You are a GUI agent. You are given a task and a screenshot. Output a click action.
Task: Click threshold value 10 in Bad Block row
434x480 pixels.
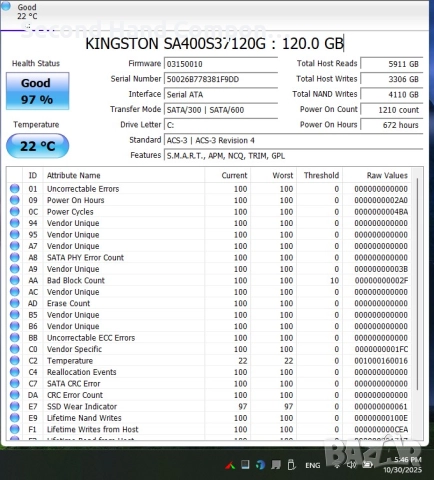click(x=335, y=280)
